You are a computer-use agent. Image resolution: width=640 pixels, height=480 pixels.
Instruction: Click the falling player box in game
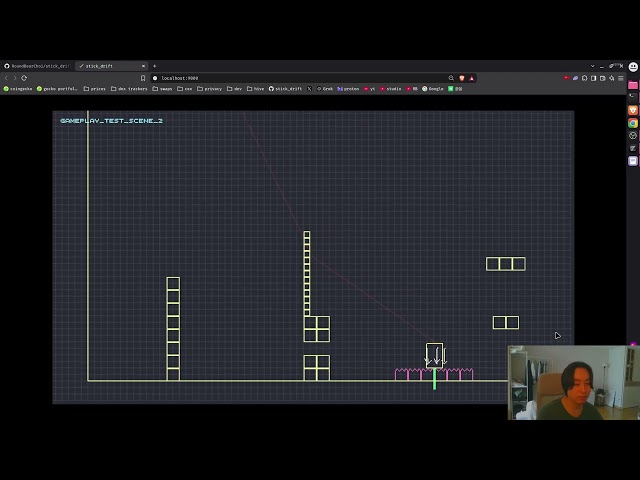(x=434, y=355)
